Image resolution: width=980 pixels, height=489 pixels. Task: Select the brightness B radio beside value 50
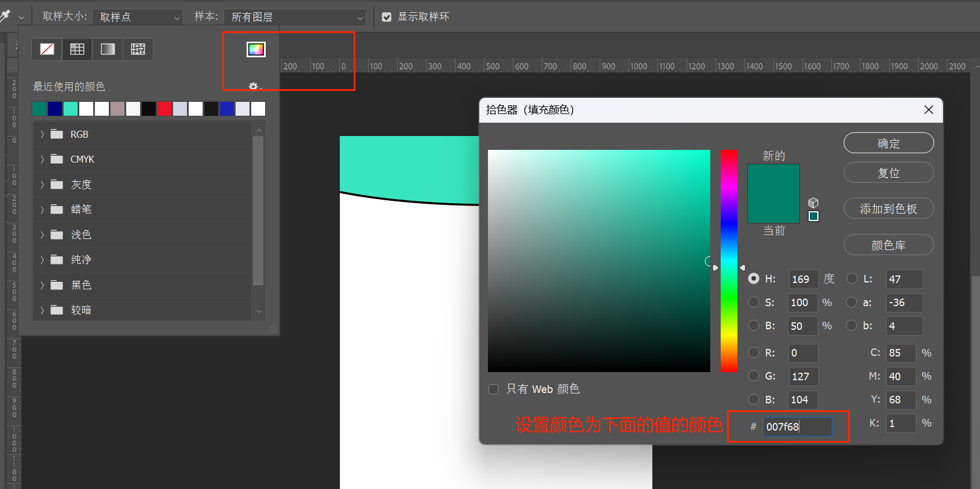click(x=754, y=325)
